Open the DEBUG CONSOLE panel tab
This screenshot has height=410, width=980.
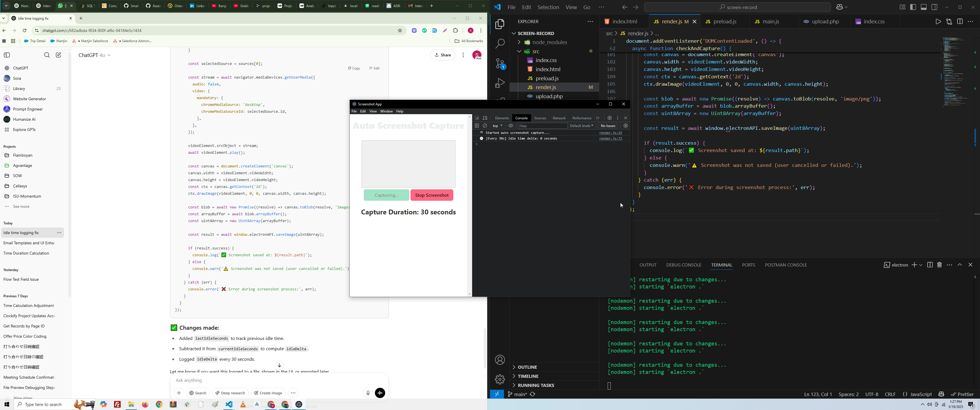click(683, 265)
